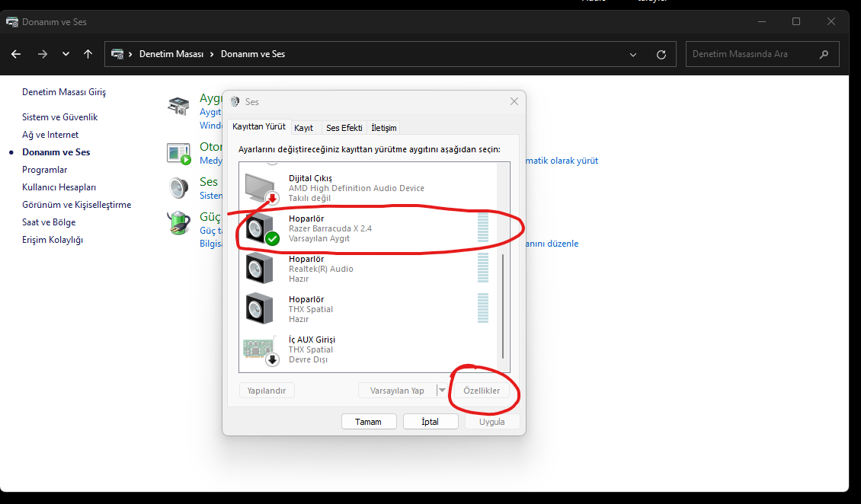Refresh the Control Panel view
The image size is (861, 504).
point(661,54)
